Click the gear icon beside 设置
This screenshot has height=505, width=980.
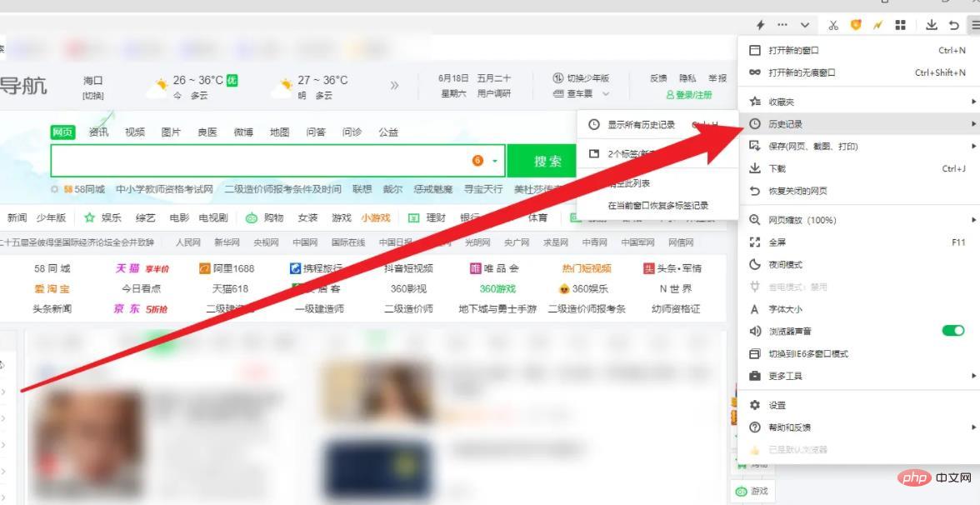(755, 405)
